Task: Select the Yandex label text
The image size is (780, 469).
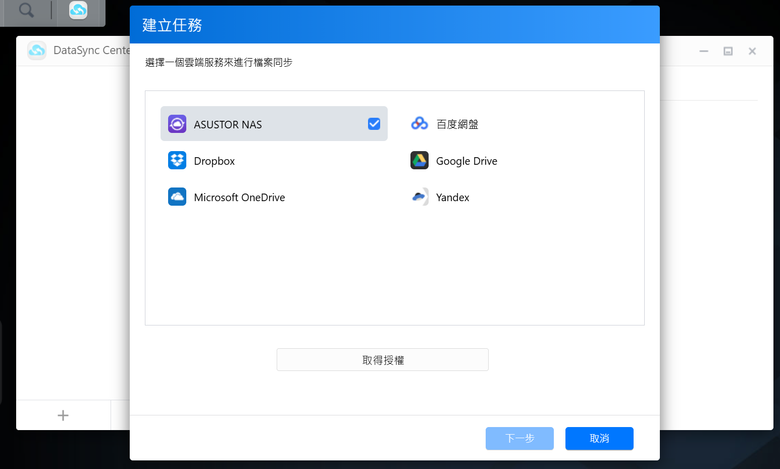Action: click(x=453, y=197)
